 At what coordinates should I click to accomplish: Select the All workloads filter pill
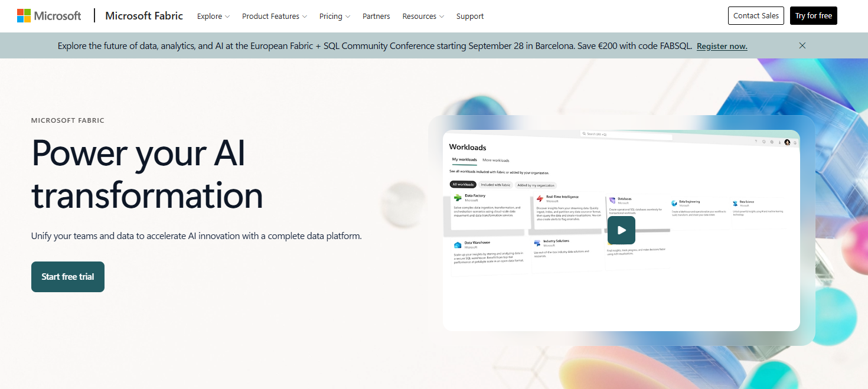463,185
